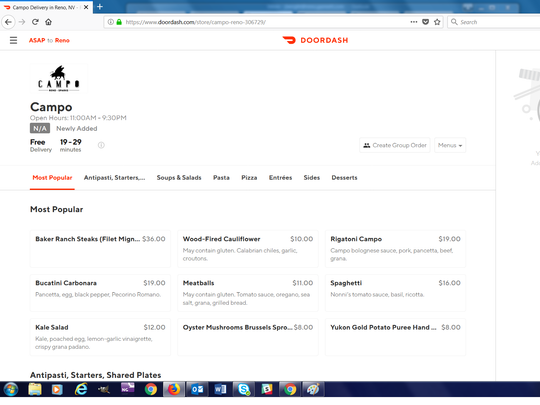Jump to the Sides tab

(312, 178)
